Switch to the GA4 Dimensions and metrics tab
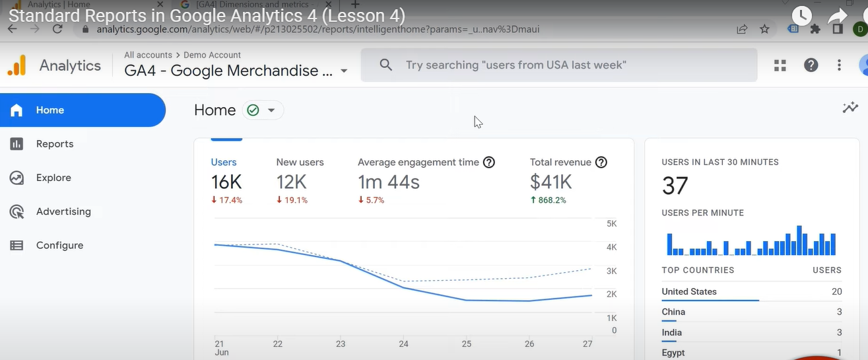The image size is (868, 360). tap(254, 5)
